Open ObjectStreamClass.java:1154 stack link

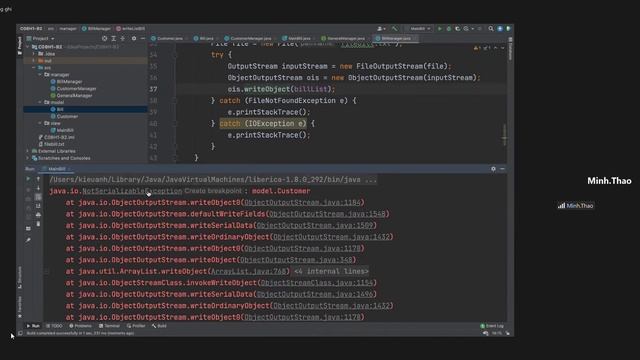317,282
